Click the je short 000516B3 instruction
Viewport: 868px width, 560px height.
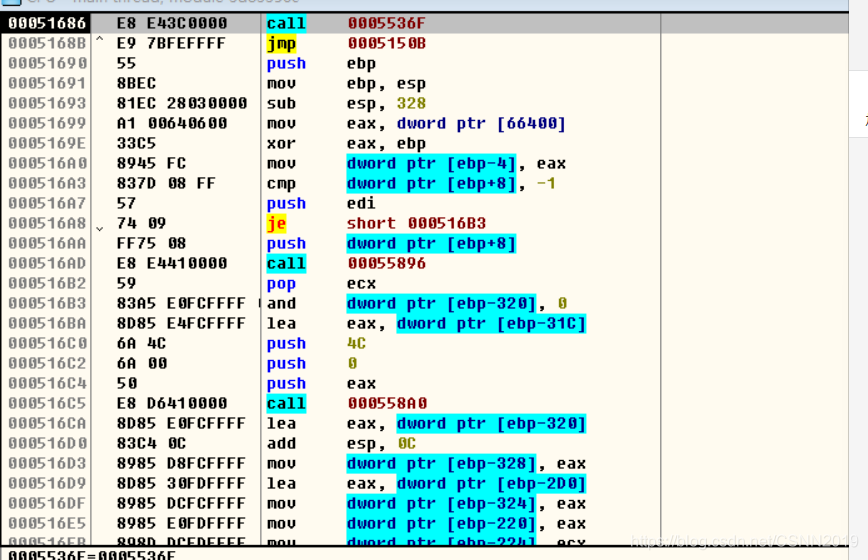(376, 223)
